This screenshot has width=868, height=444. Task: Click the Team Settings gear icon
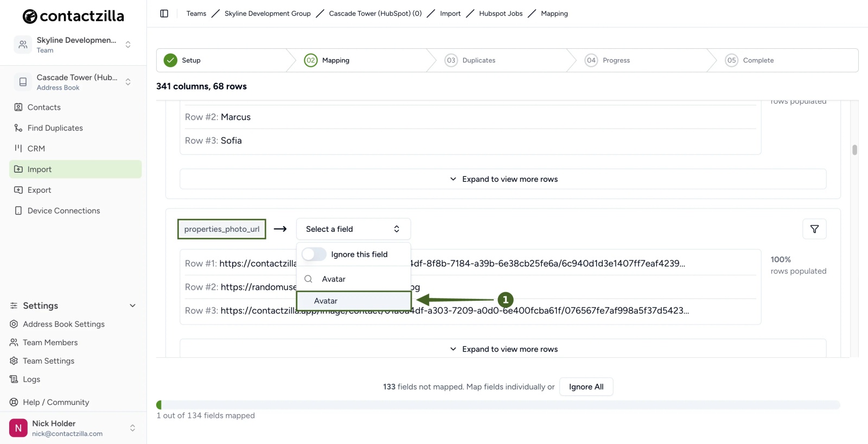14,361
